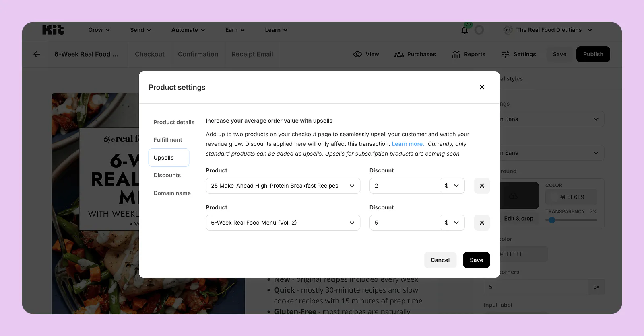This screenshot has width=644, height=336.
Task: Click the Learn more link
Action: point(407,144)
